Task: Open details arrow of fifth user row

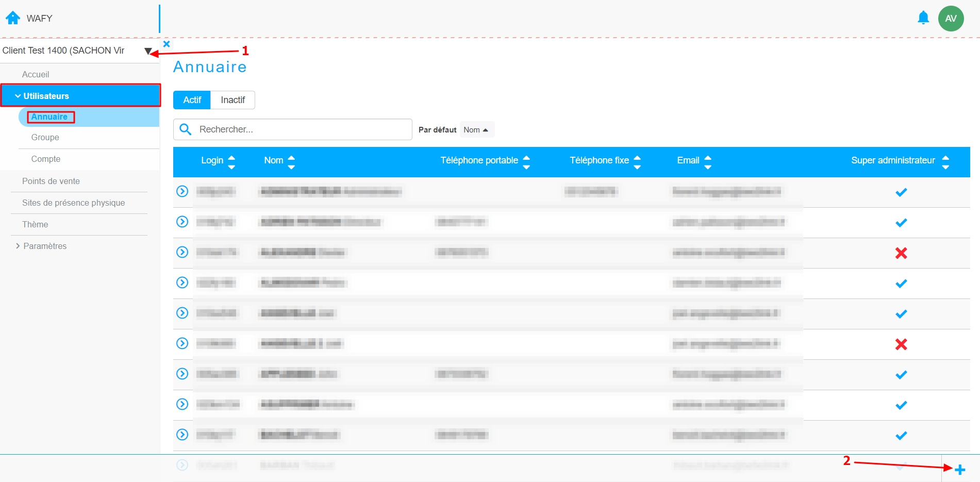Action: (182, 313)
